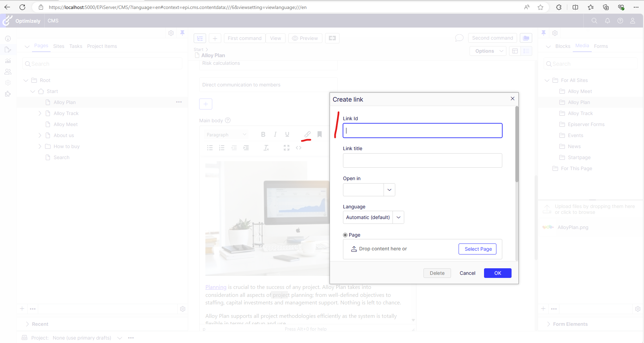
Task: Click the anchor bookmark icon in toolbar
Action: click(x=320, y=134)
